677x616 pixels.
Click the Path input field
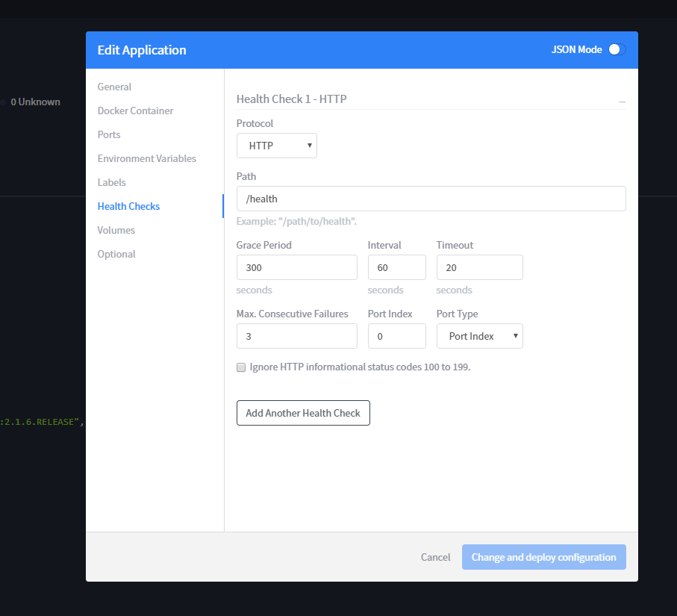coord(431,199)
